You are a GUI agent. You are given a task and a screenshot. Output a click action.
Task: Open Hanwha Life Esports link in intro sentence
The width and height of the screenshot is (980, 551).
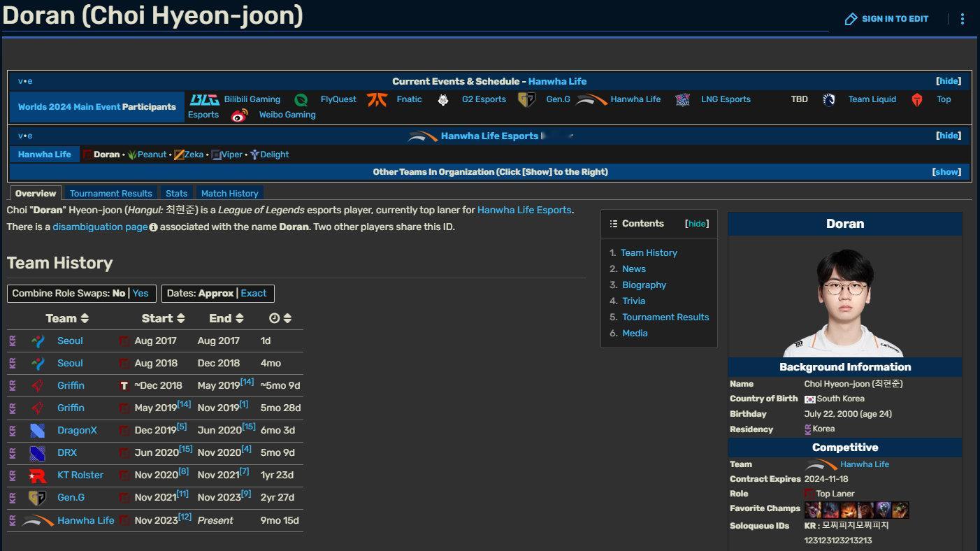click(525, 210)
